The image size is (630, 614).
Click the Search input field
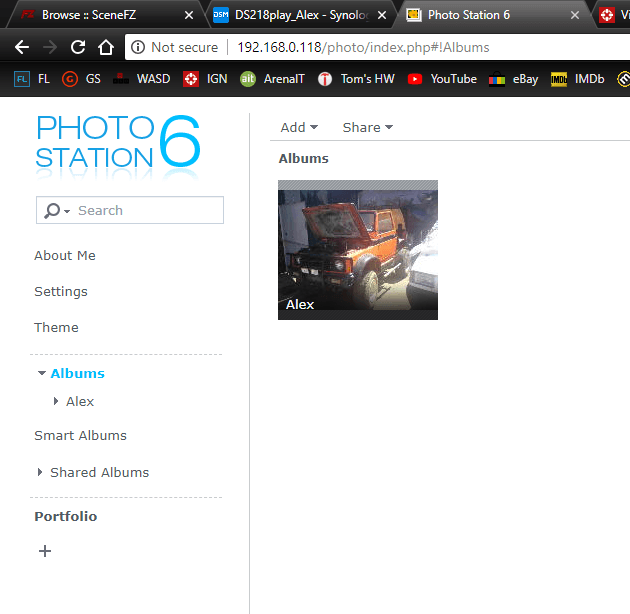(x=147, y=210)
